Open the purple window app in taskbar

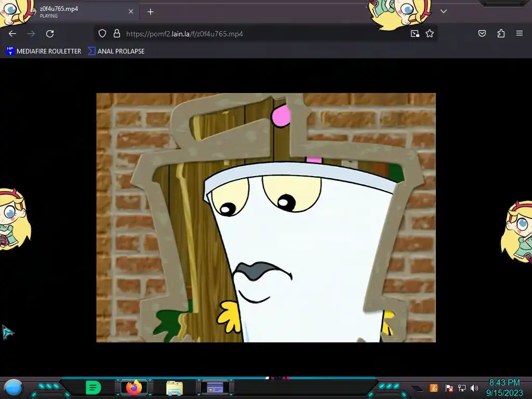215,388
